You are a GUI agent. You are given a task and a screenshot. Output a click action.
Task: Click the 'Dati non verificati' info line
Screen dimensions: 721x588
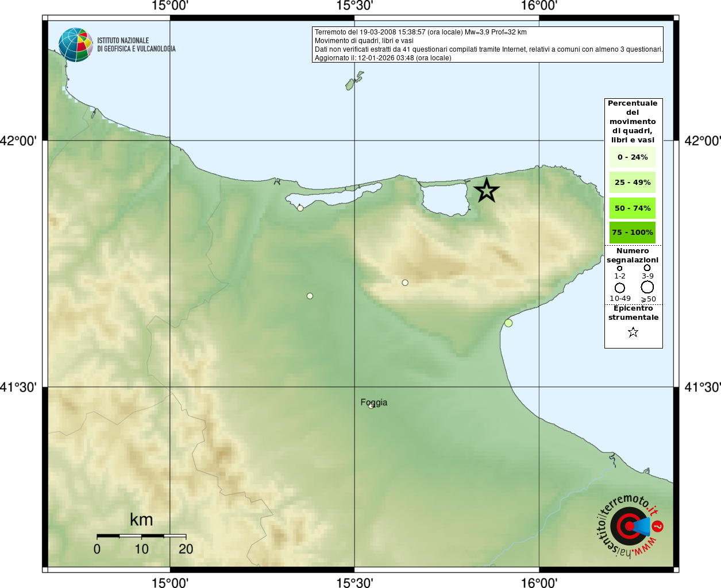488,49
